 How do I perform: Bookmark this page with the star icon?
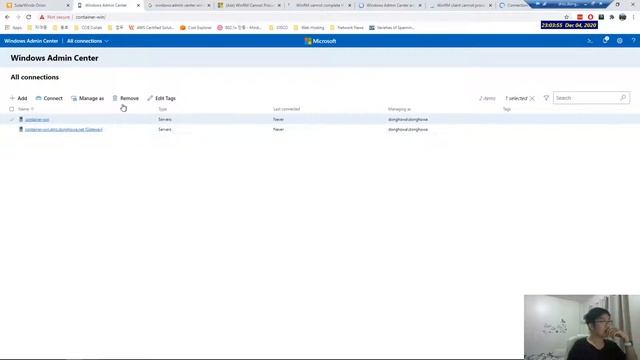(x=567, y=17)
